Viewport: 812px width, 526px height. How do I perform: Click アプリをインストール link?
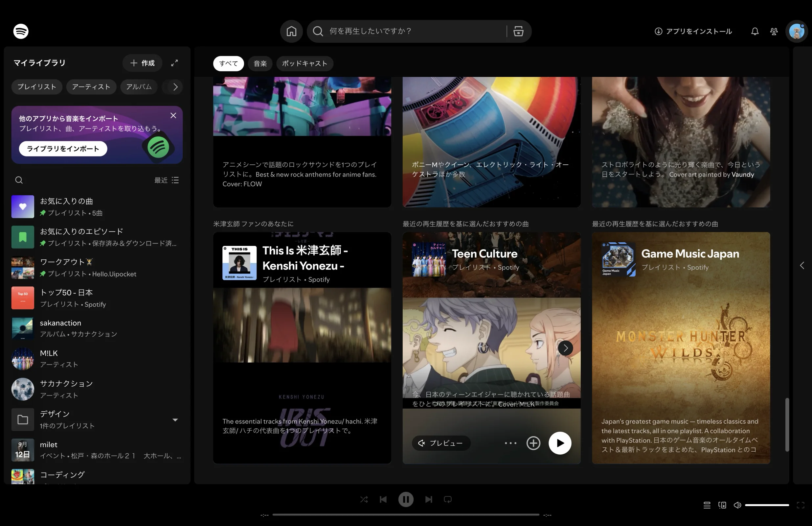(x=693, y=32)
